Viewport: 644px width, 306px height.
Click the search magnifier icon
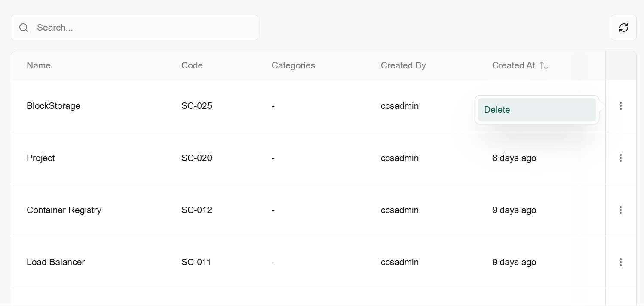click(24, 28)
